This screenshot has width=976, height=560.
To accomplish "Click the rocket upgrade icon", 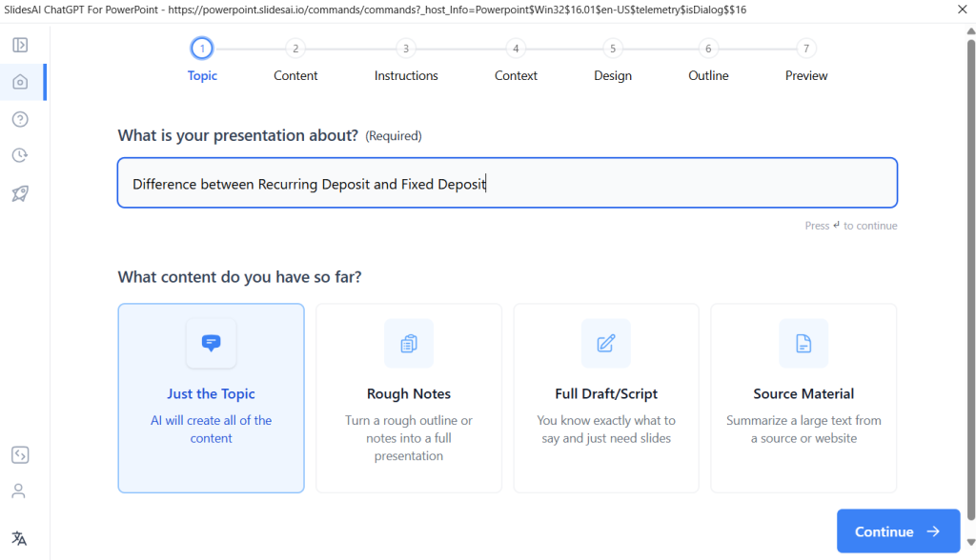I will (19, 193).
